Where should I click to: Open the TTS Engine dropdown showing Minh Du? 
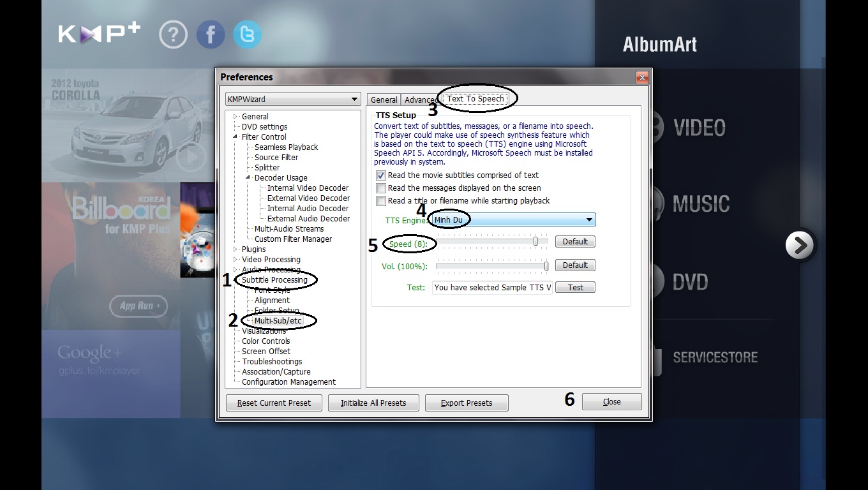(514, 219)
